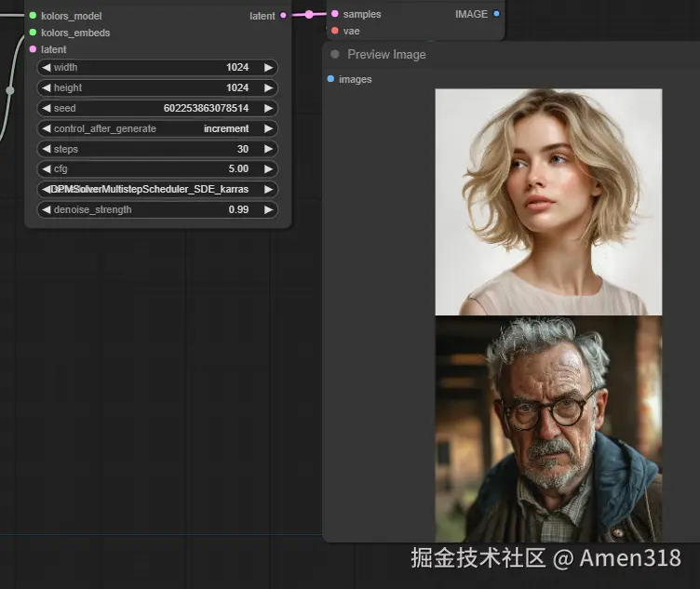Click the images input socket dot

[x=330, y=79]
